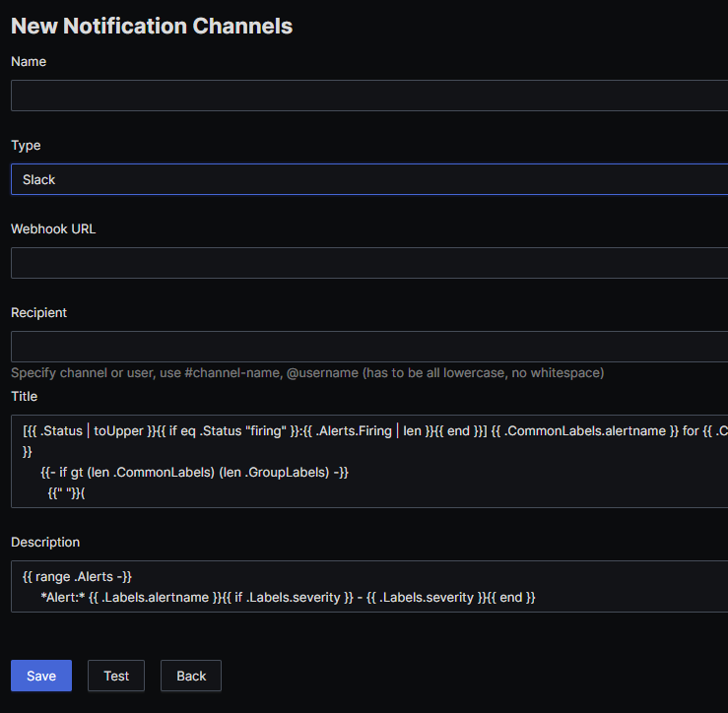Click the Title field label
Screen dimensions: 728x713
tap(25, 397)
